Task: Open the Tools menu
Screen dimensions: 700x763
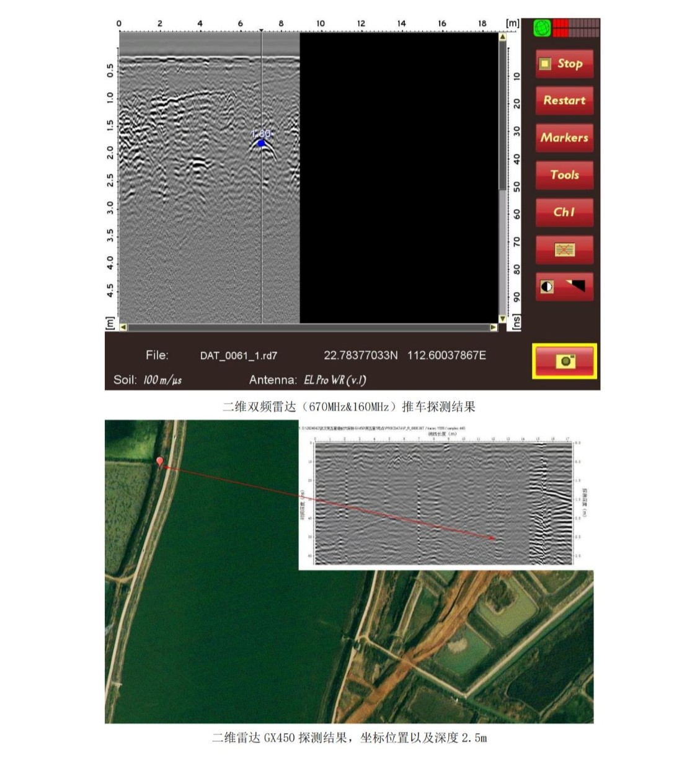Action: (x=564, y=175)
